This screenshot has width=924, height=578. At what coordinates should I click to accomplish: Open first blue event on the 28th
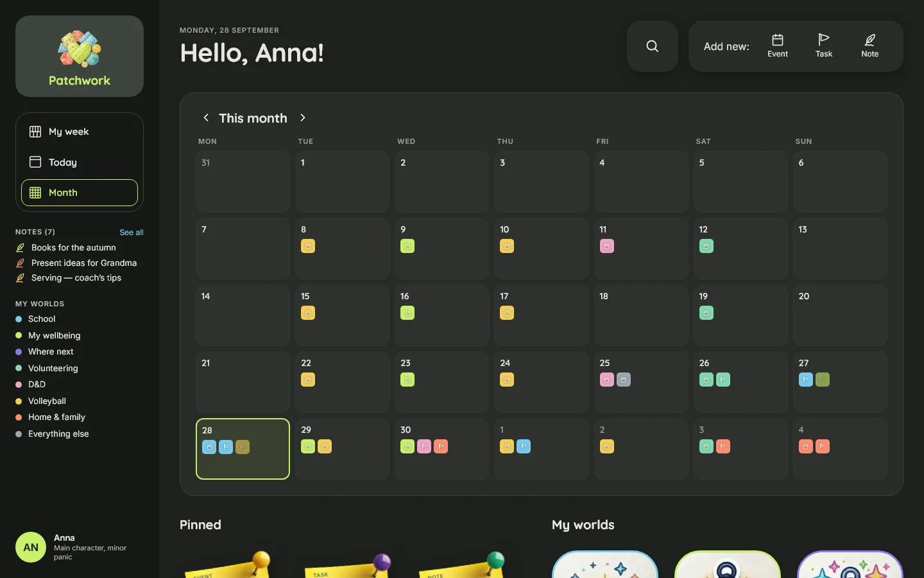209,447
